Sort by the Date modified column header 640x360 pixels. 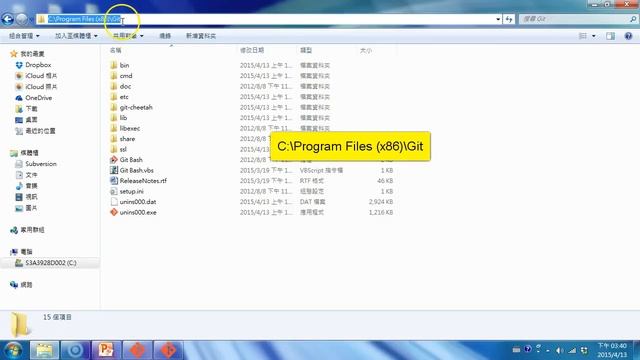click(x=252, y=50)
